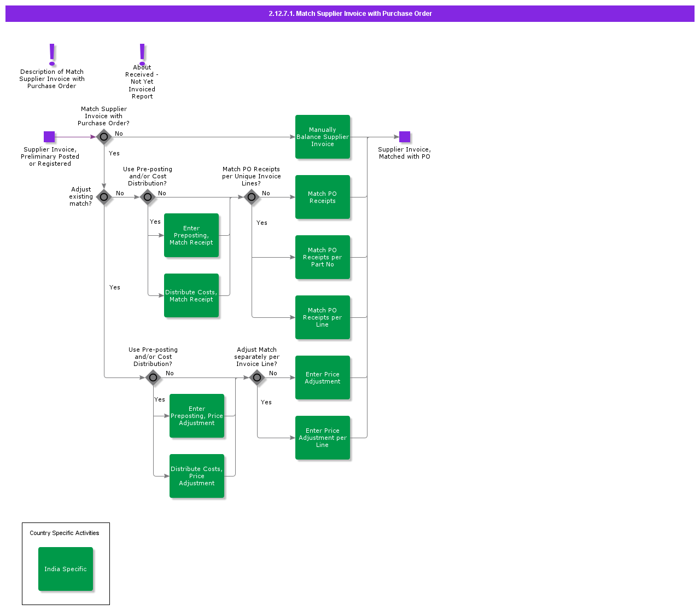Select the Match Supplier Invoice with Purchase Order decision gateway
700x610 pixels.
coord(104,137)
